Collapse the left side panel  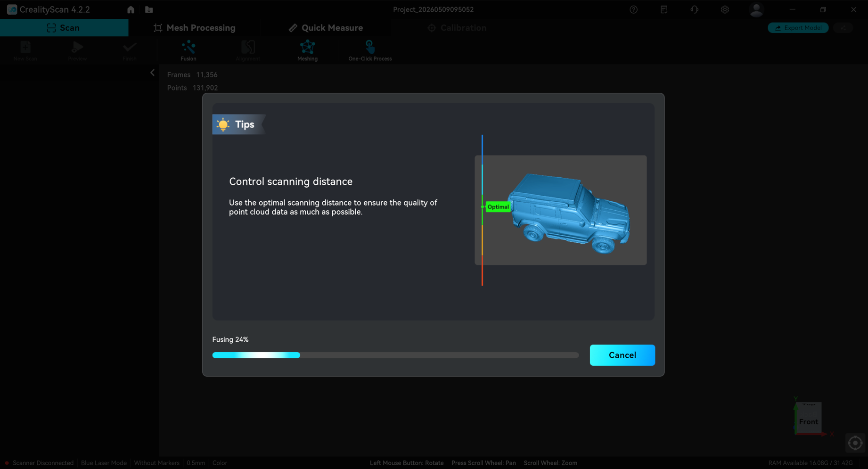[152, 73]
